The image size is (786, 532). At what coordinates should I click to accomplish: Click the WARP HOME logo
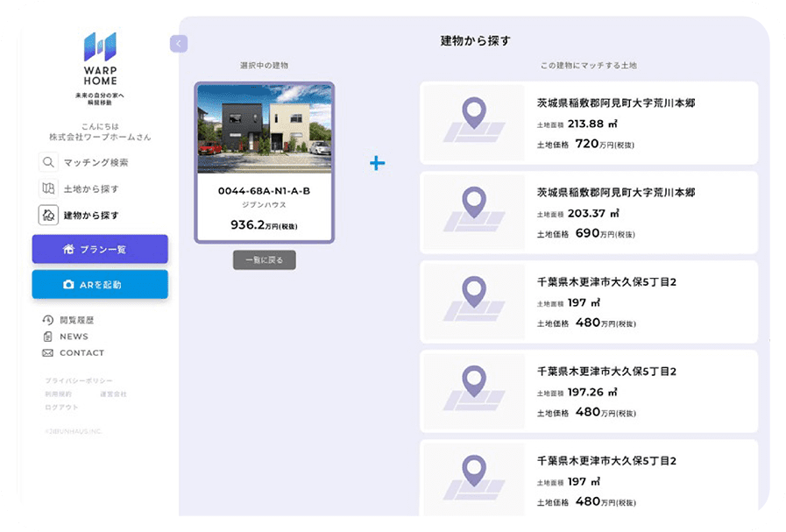[100, 58]
